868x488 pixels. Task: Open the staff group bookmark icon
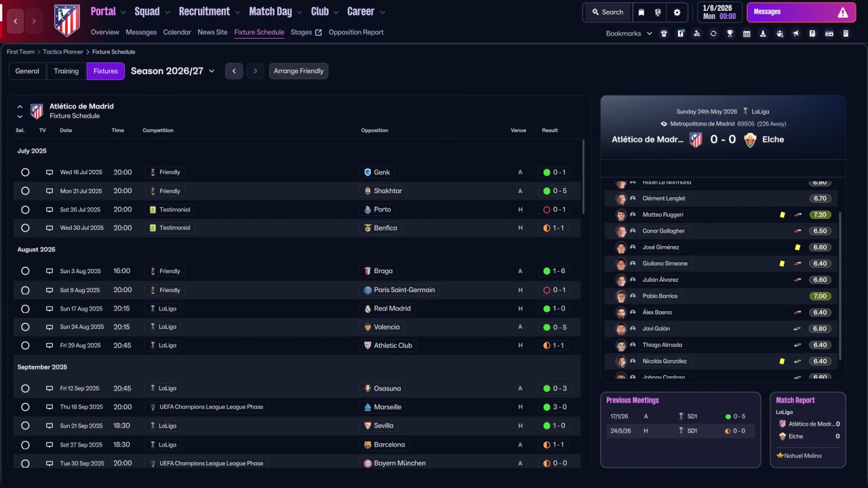click(x=780, y=33)
